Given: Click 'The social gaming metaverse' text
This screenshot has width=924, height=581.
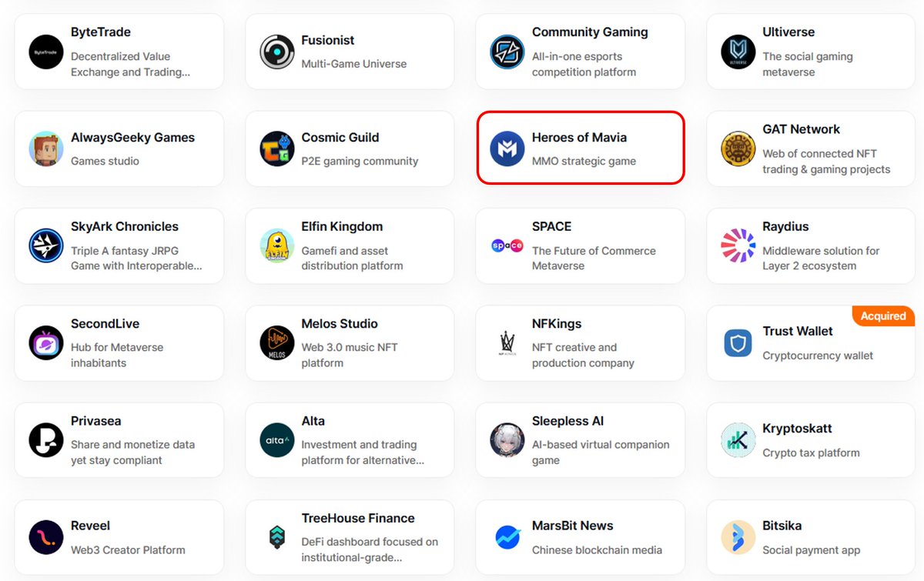Looking at the screenshot, I should [808, 64].
